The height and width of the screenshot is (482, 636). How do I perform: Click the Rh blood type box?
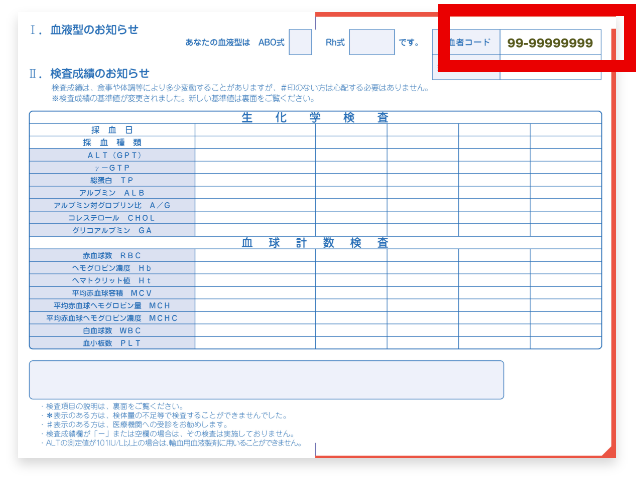tap(371, 42)
